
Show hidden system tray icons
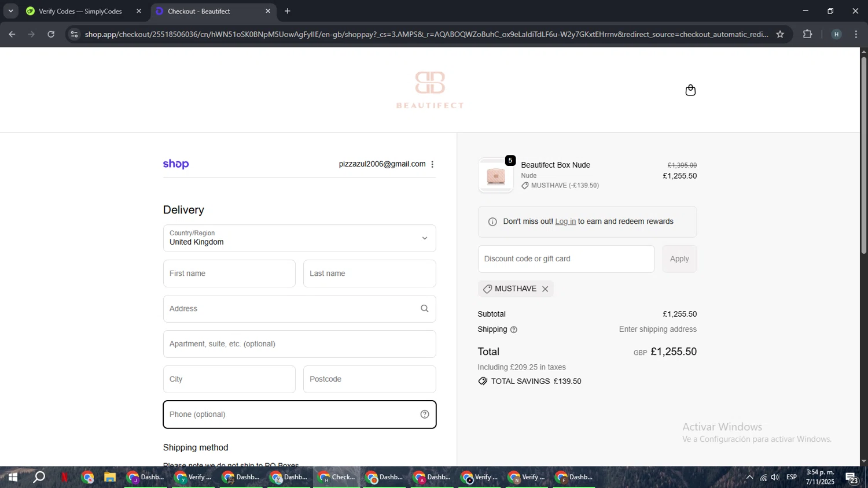coord(749,477)
